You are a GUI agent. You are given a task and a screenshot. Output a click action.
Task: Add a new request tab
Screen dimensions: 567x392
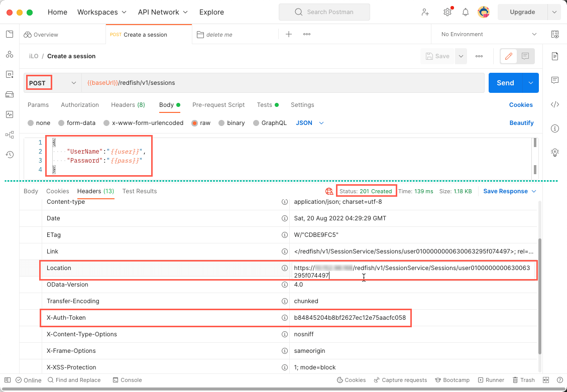tap(289, 34)
